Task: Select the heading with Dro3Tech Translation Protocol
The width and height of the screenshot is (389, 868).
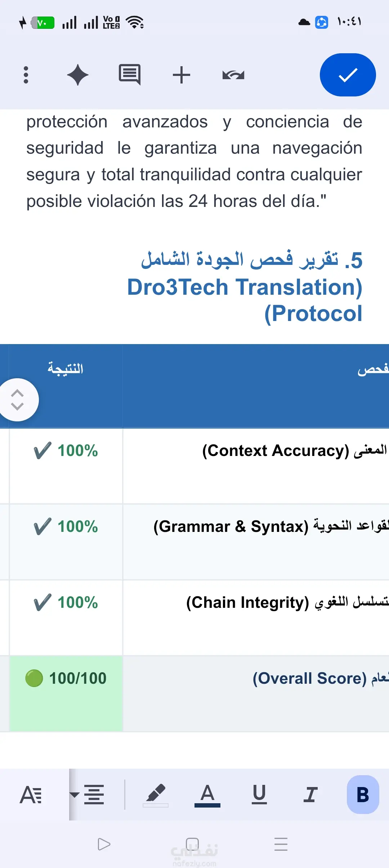Action: 245,287
